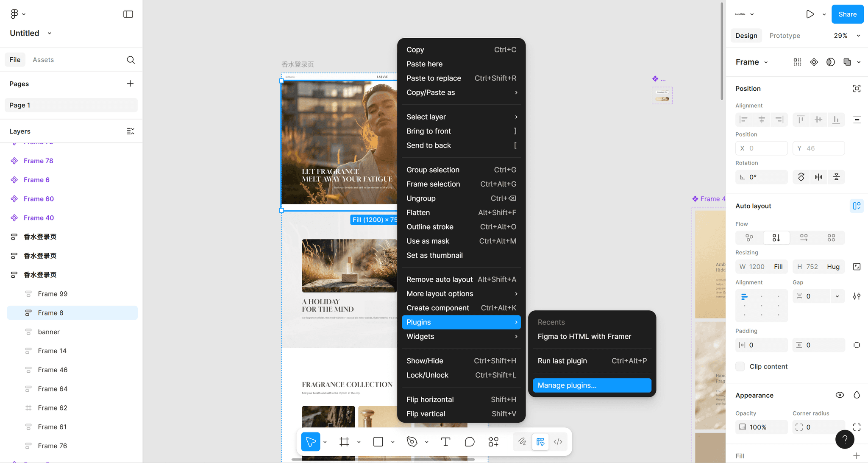This screenshot has height=463, width=868.
Task: Toggle the sidebar panel icon
Action: 128,14
